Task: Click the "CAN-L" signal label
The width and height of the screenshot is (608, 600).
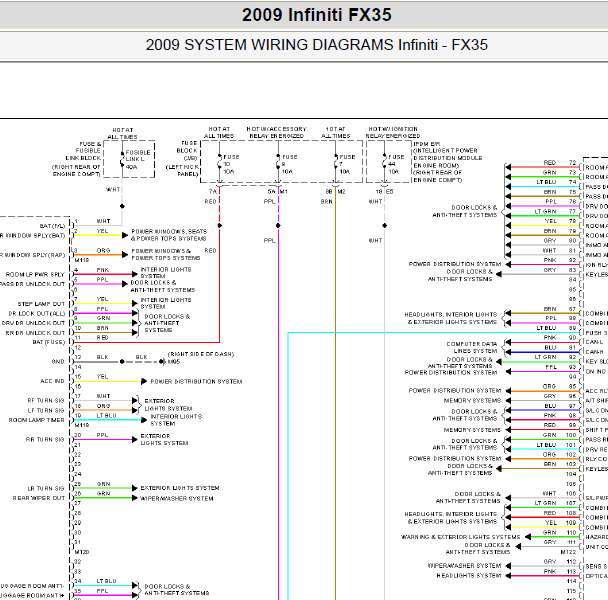Action: tap(594, 342)
